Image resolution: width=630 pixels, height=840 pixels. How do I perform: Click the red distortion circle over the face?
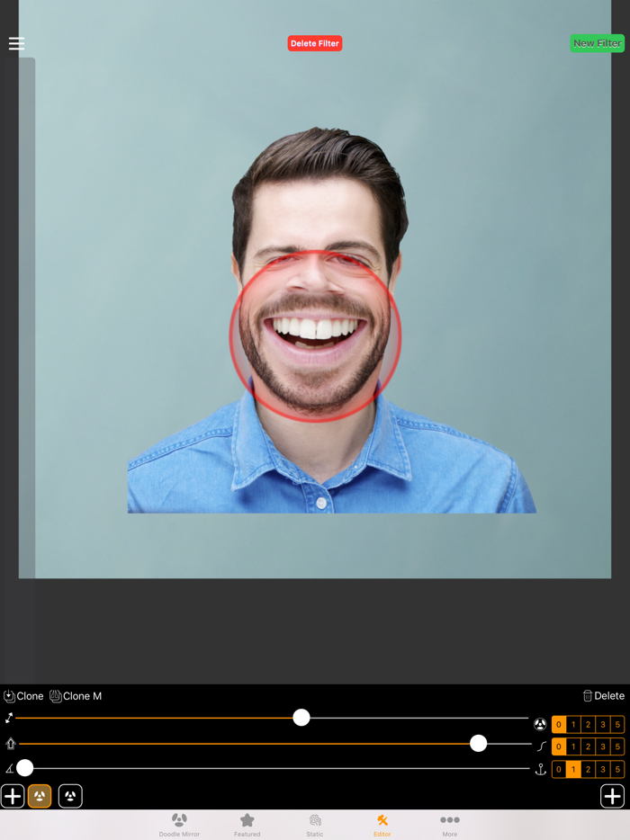tap(315, 336)
